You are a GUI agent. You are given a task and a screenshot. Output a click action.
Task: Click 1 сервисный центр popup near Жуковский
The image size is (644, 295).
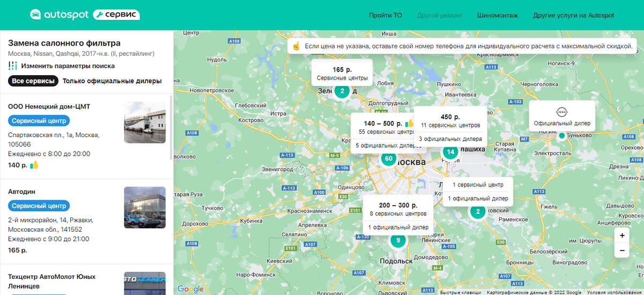click(x=478, y=185)
